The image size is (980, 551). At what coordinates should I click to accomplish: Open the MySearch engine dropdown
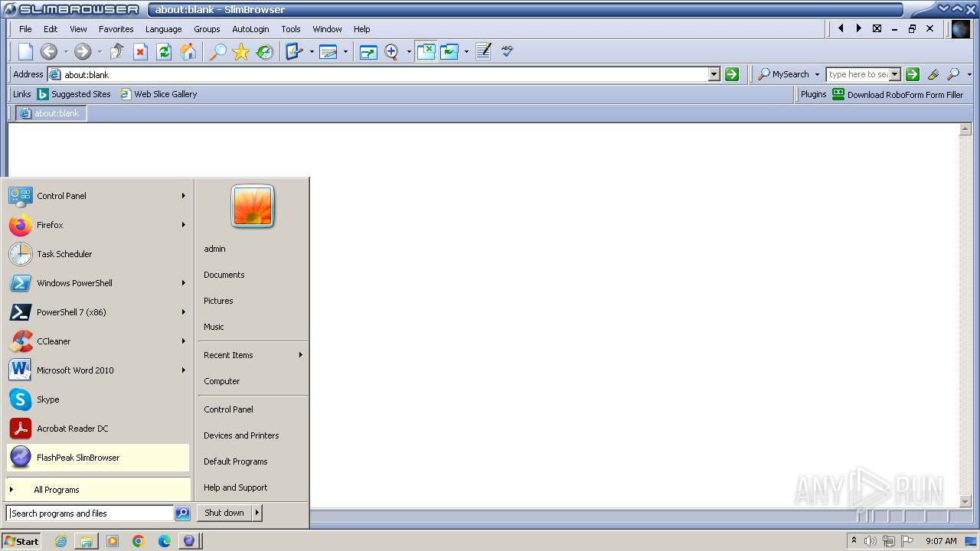(x=817, y=74)
